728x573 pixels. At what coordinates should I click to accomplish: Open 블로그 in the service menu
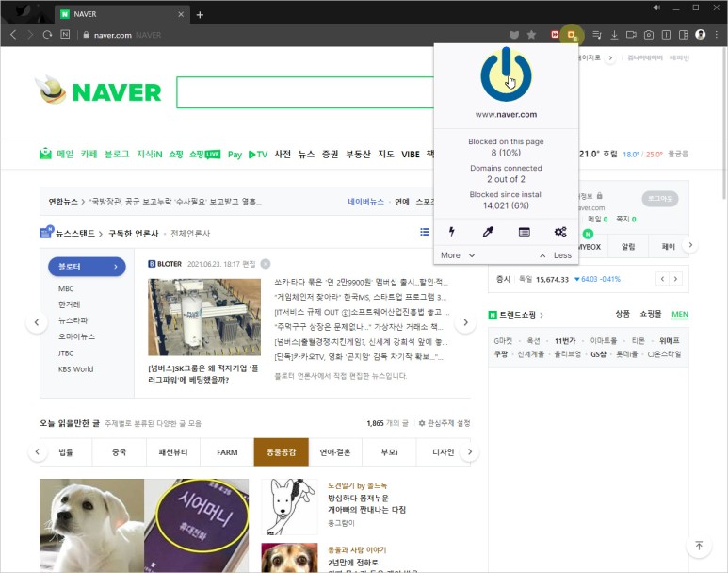coord(117,154)
